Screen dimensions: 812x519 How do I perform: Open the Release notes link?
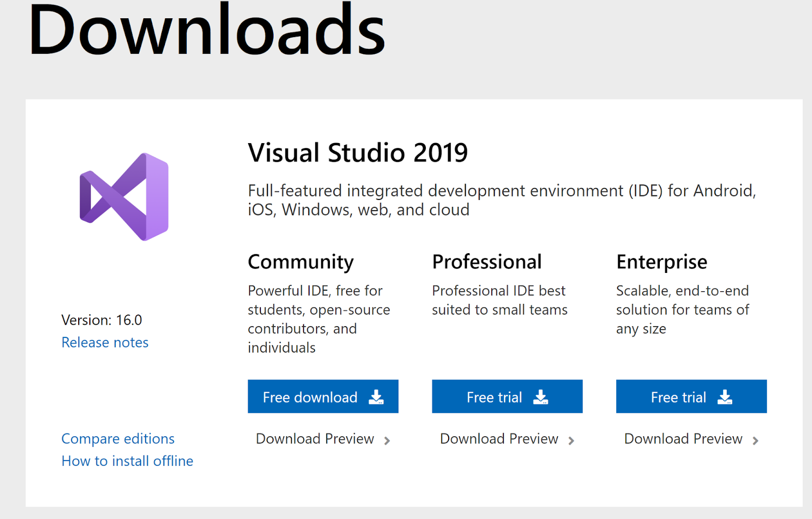pos(105,342)
